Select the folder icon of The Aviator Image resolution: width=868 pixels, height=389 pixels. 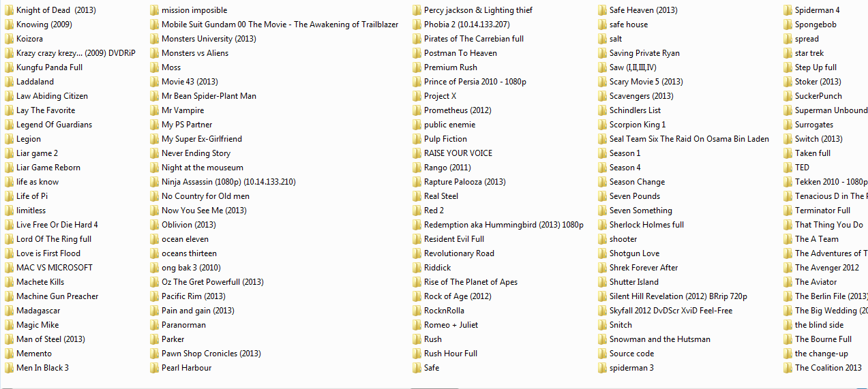coord(788,282)
